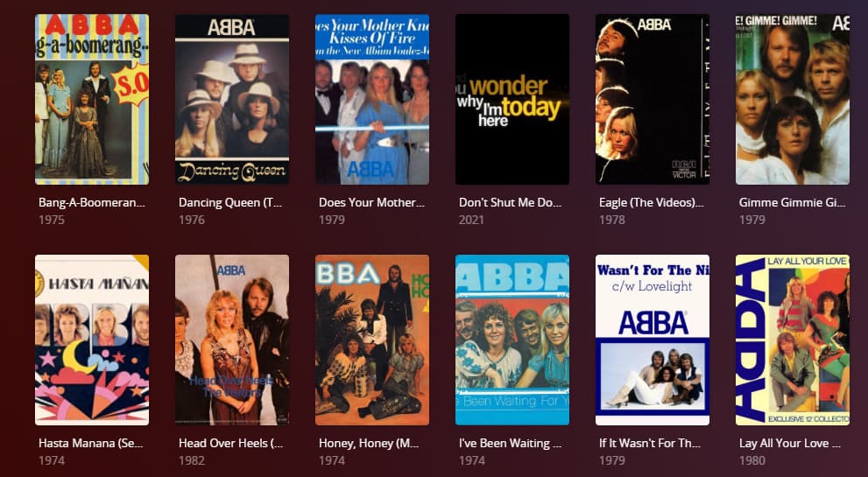Open the Bang-A-Boomerang poster thumbnail
868x477 pixels.
click(x=92, y=99)
